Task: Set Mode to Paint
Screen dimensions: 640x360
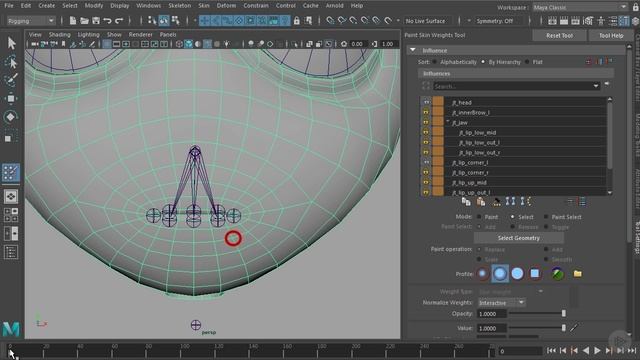Action: tap(479, 217)
